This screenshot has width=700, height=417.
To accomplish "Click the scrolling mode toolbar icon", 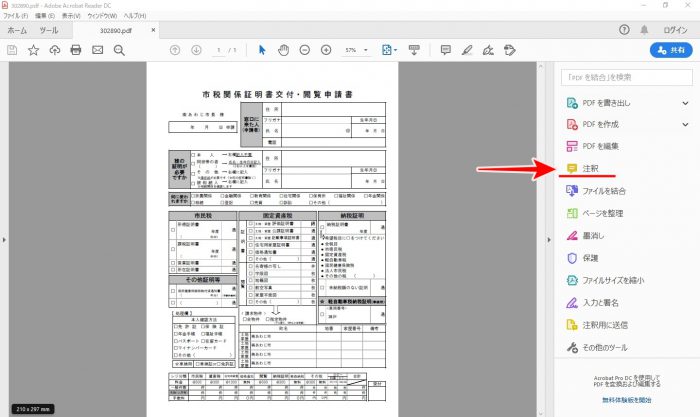I will pos(414,50).
